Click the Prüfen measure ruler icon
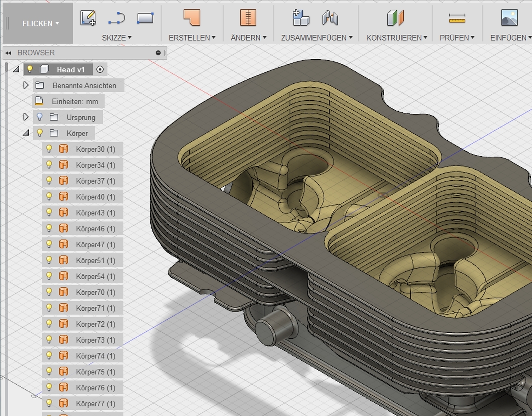 point(457,18)
